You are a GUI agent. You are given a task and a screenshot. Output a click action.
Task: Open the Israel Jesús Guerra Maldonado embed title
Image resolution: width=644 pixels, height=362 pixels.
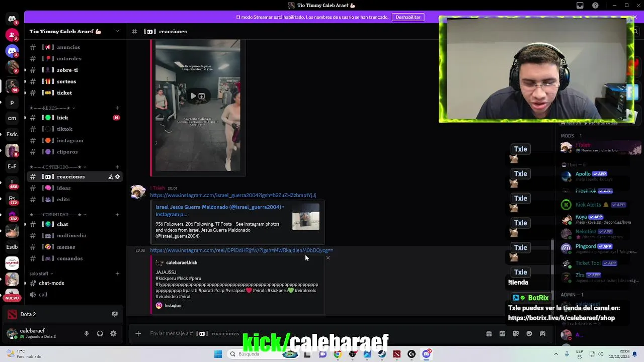click(220, 211)
